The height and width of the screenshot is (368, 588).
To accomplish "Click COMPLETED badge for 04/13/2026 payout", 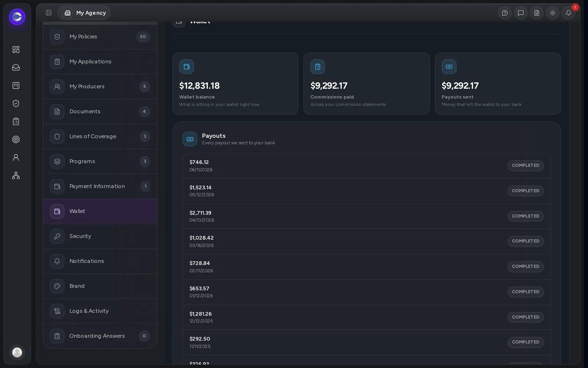I will pyautogui.click(x=526, y=216).
